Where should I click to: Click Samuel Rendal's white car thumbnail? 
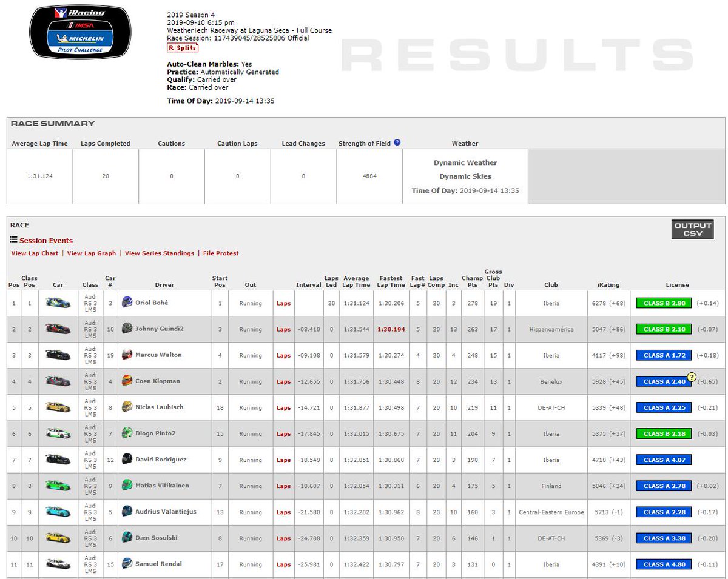(58, 563)
